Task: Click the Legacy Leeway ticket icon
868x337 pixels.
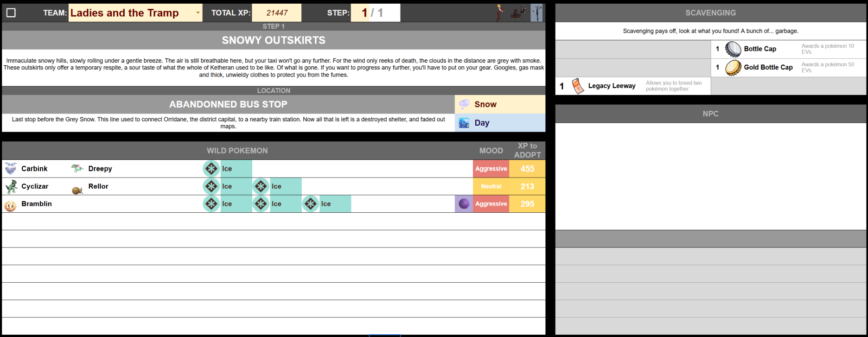Action: click(x=577, y=86)
